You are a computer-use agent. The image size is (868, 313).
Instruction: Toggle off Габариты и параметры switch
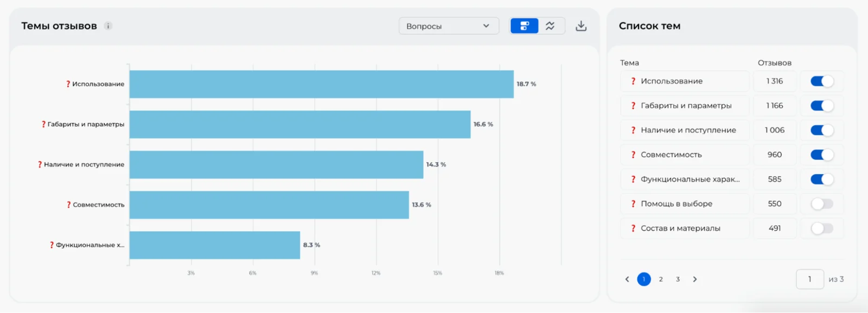822,106
